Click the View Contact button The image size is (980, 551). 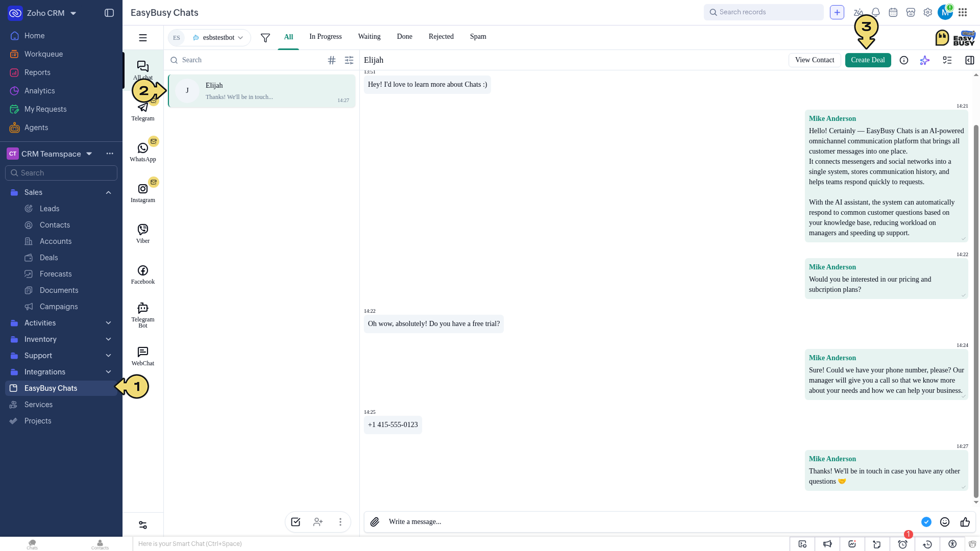click(815, 60)
